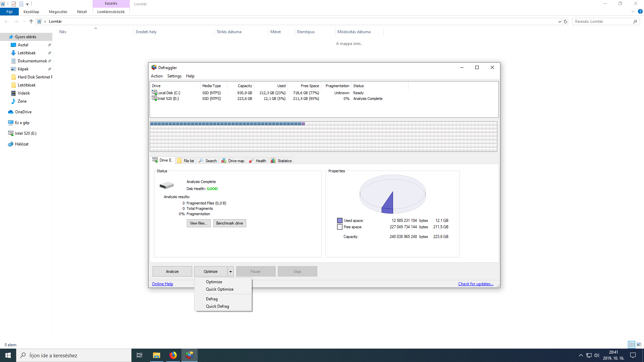The image size is (644, 362).
Task: Sort drives by Fragmentation column
Action: [x=337, y=86]
